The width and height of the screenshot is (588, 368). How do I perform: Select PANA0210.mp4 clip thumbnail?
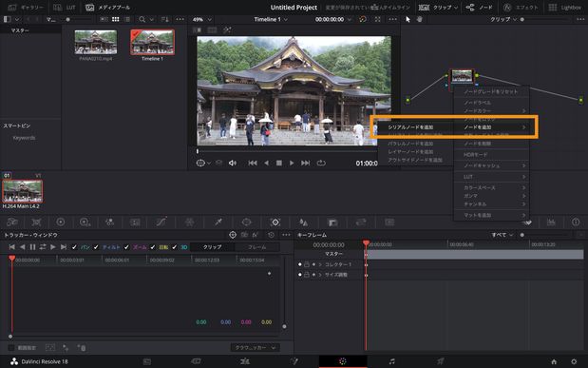(x=96, y=42)
